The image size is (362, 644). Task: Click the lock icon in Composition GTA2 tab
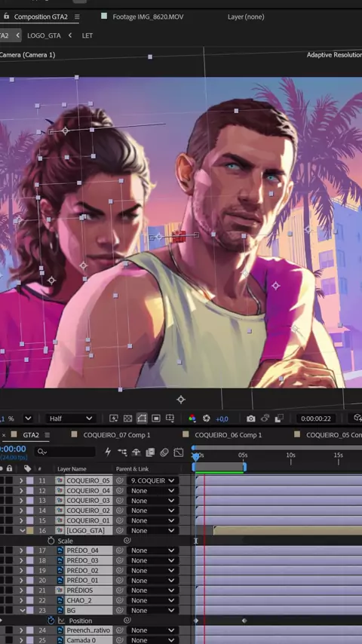click(x=6, y=17)
